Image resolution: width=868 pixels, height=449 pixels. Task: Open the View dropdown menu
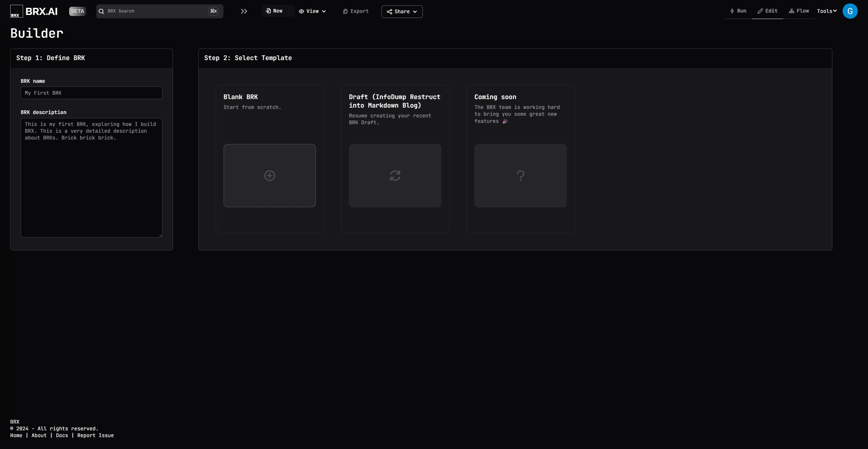click(312, 11)
